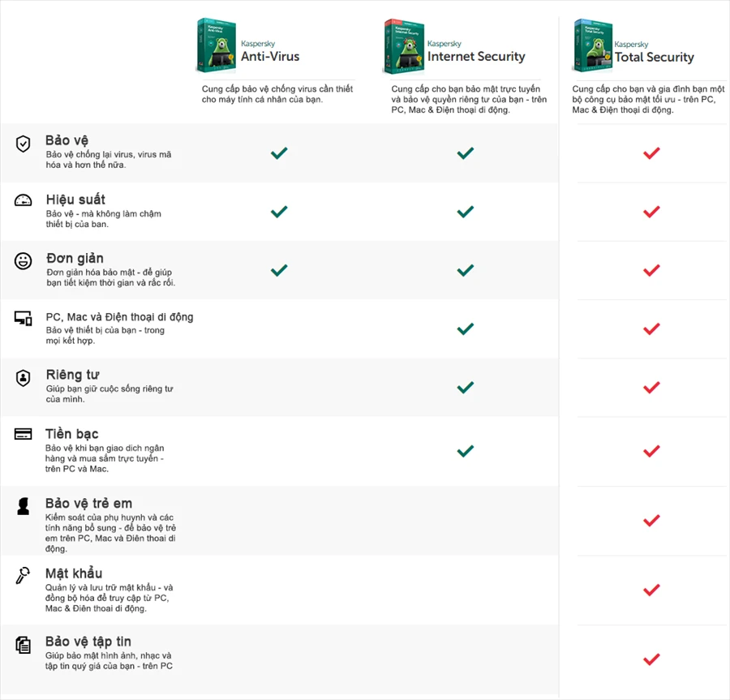Select the Kaspersky Total Security box image
Image resolution: width=730 pixels, height=700 pixels.
click(x=591, y=48)
